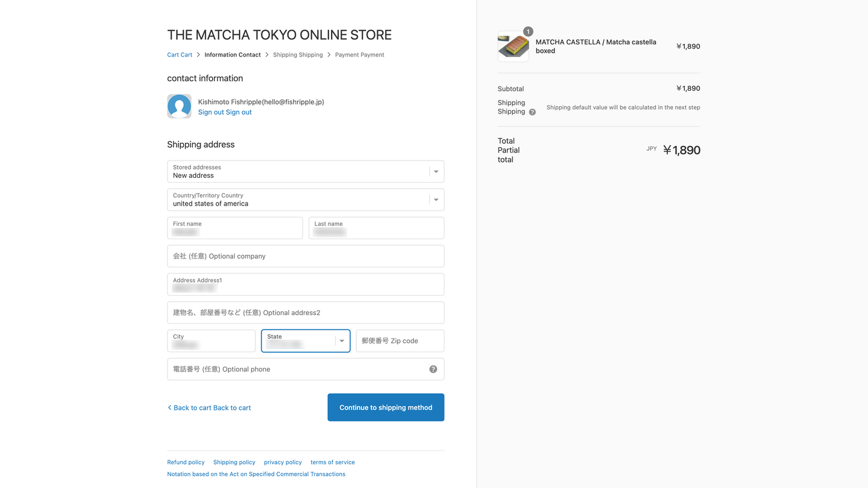Click the Sign out link

coord(225,112)
